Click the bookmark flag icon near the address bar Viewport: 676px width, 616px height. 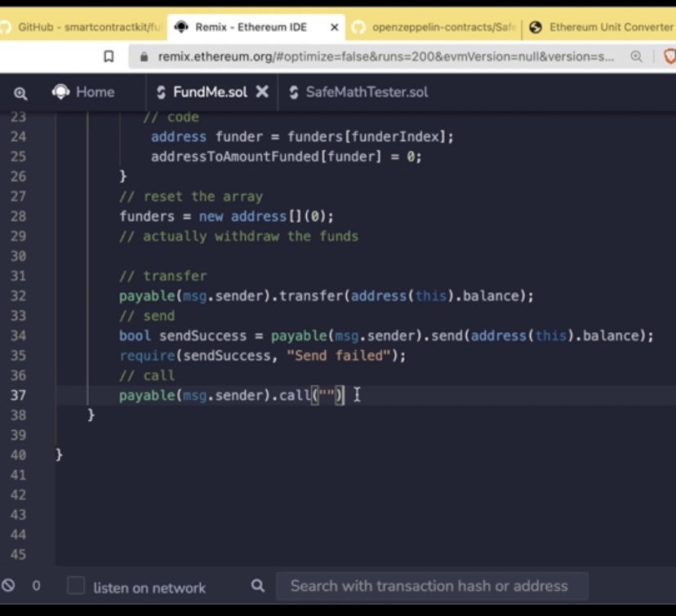(110, 56)
